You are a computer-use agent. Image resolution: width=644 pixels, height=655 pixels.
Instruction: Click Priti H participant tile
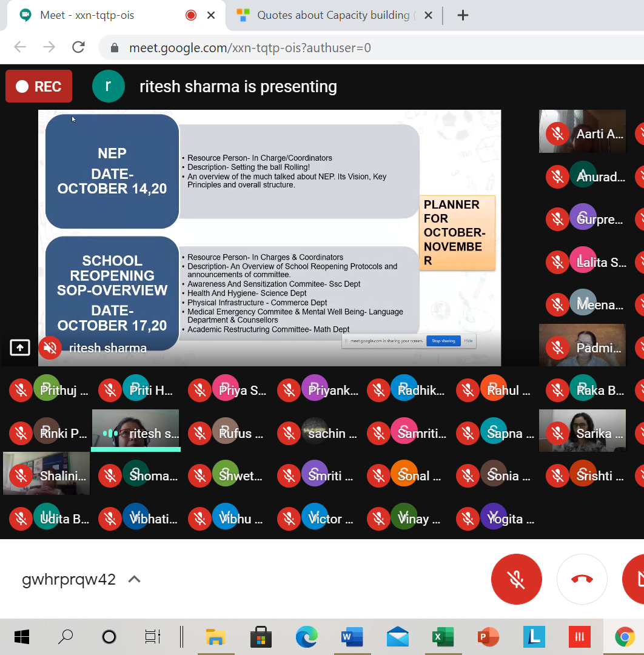pos(136,388)
